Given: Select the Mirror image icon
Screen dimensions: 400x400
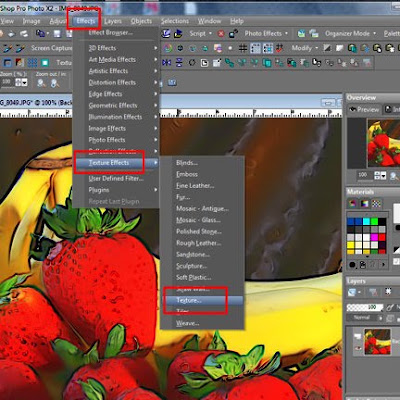Looking at the screenshot, I should (167, 62).
